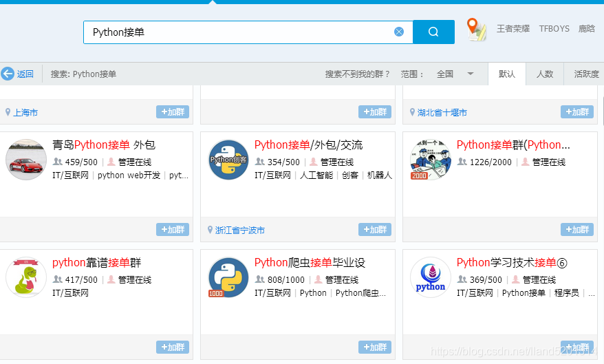Click +加群 on Python接单群(Python... card
The image size is (604, 364).
pyautogui.click(x=577, y=230)
